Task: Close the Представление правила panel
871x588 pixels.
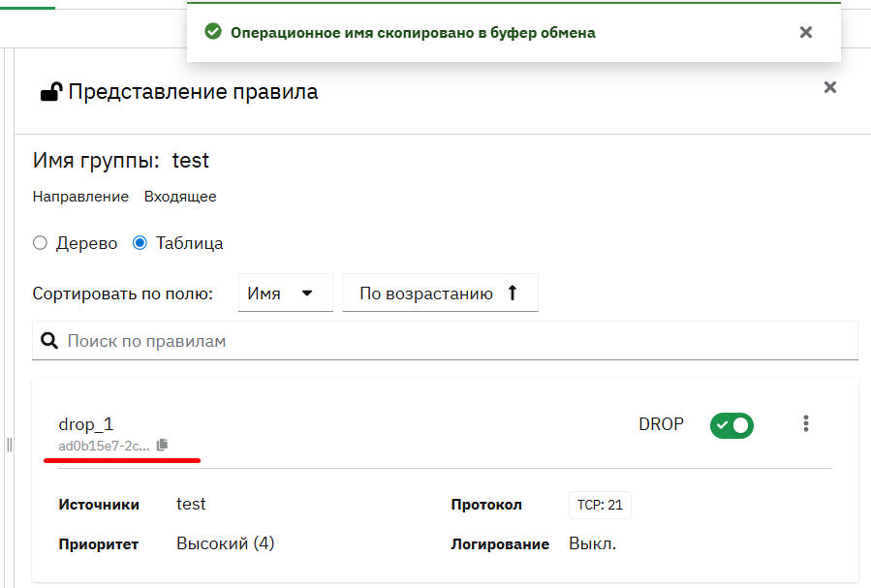Action: (830, 87)
